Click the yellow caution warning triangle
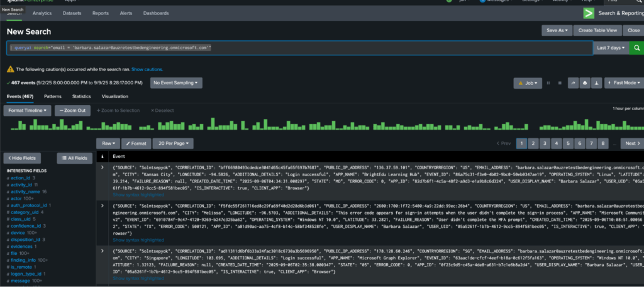644x287 pixels. pos(11,69)
